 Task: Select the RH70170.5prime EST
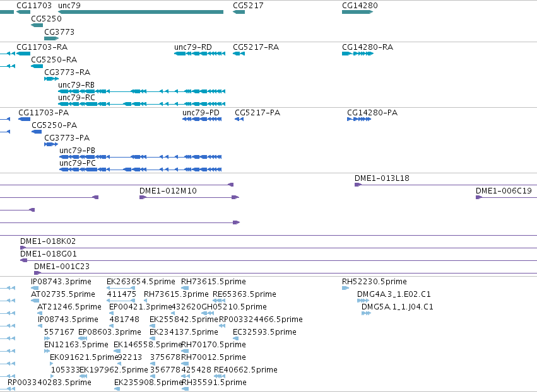(185, 351)
